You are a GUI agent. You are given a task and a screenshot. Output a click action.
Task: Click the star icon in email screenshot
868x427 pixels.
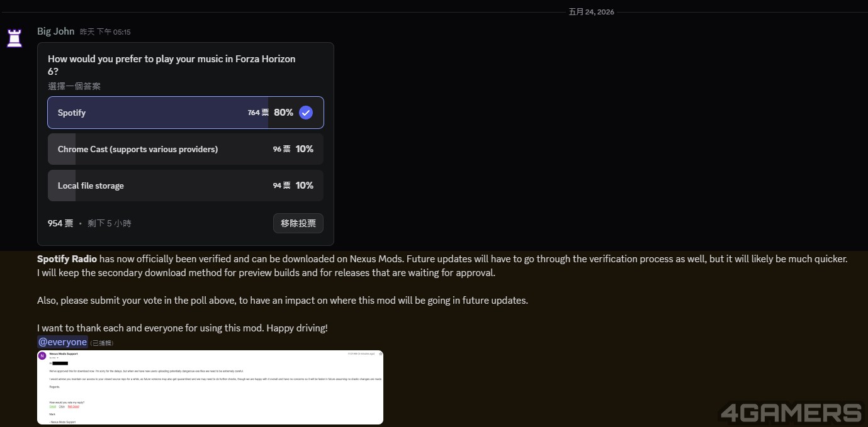coord(380,354)
